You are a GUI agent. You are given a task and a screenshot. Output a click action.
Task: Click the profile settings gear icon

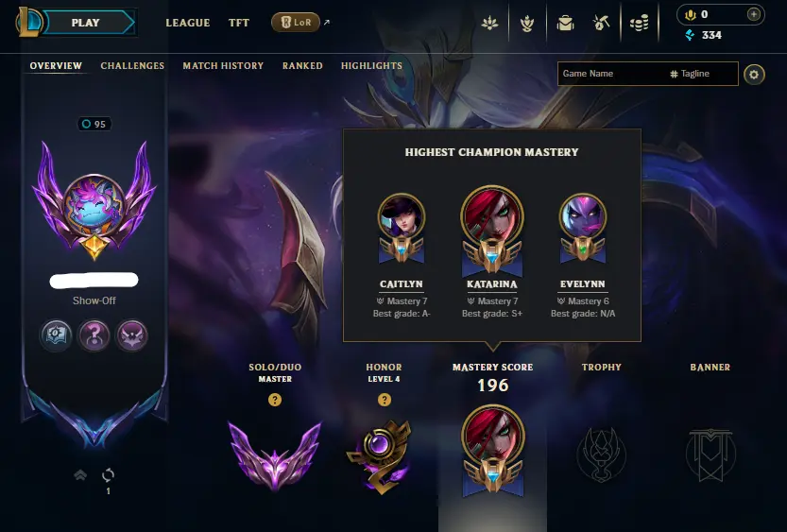tap(754, 75)
